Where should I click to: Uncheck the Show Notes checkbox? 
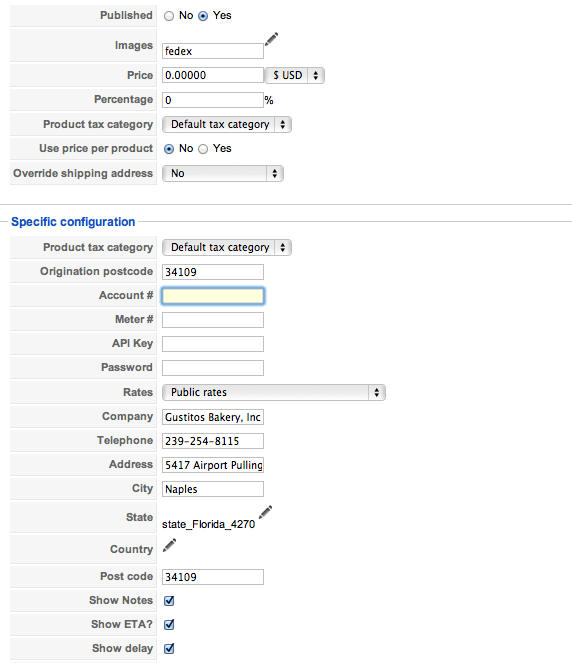(169, 600)
